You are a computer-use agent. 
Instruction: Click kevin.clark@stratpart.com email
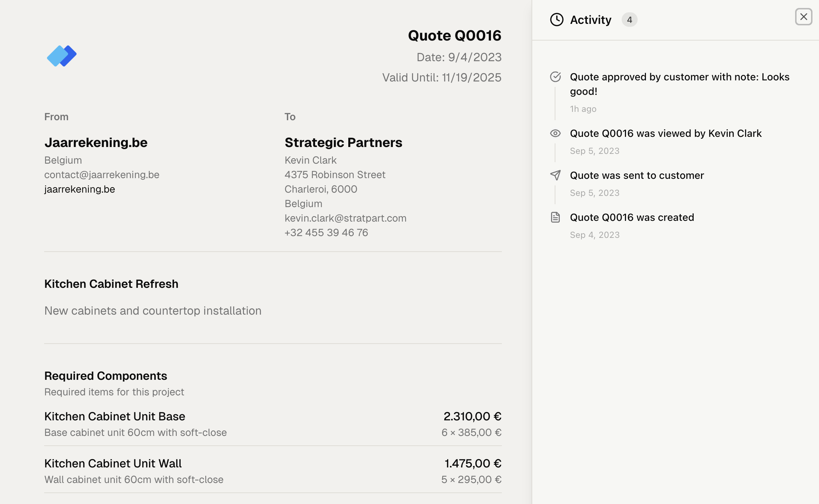[345, 218]
